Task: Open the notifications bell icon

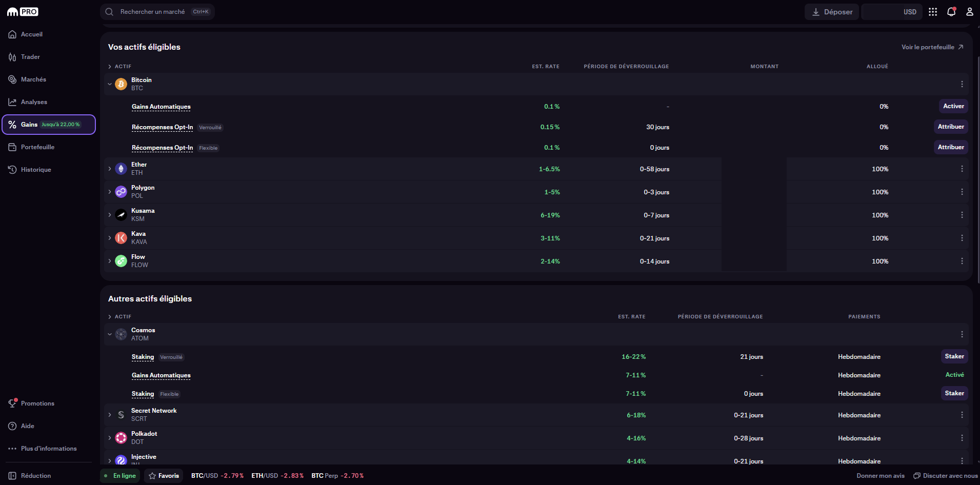Action: click(x=951, y=12)
